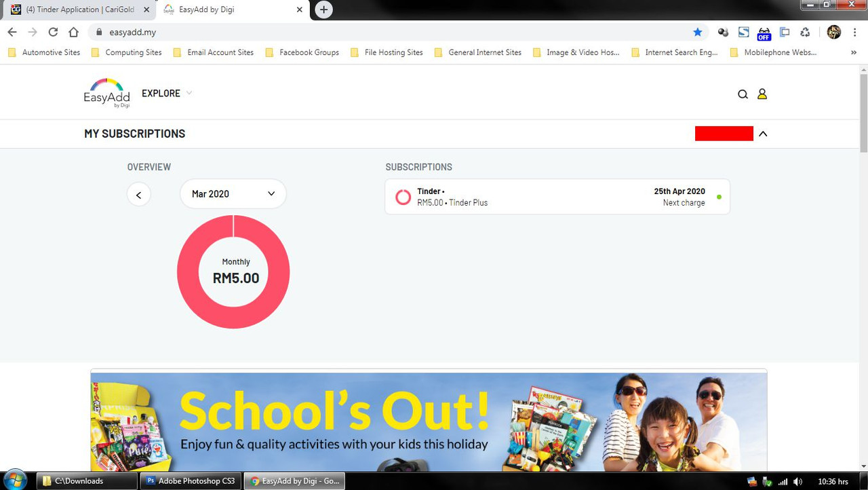Open the Tinder Plus subscription card
Screen dimensions: 868x490
click(557, 197)
